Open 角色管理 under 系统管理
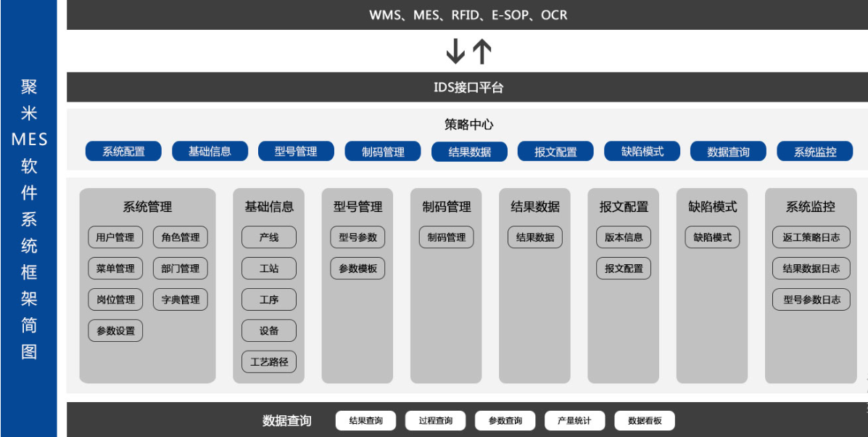Viewport: 868px width, 437px height. [181, 237]
